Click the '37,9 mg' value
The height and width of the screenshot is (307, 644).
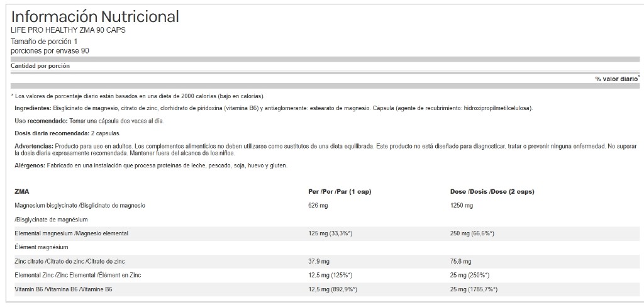coord(319,261)
